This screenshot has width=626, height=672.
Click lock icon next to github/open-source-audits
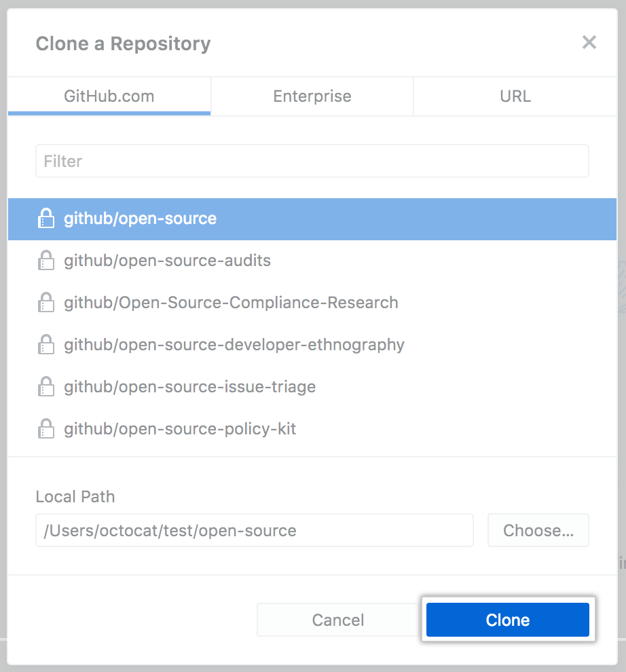coord(45,261)
